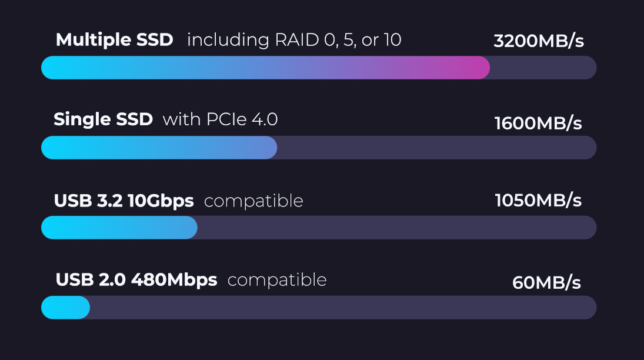Viewport: 644px width, 360px height.
Task: Click the short cyan USB 2.0 bar fill
Action: pos(66,308)
